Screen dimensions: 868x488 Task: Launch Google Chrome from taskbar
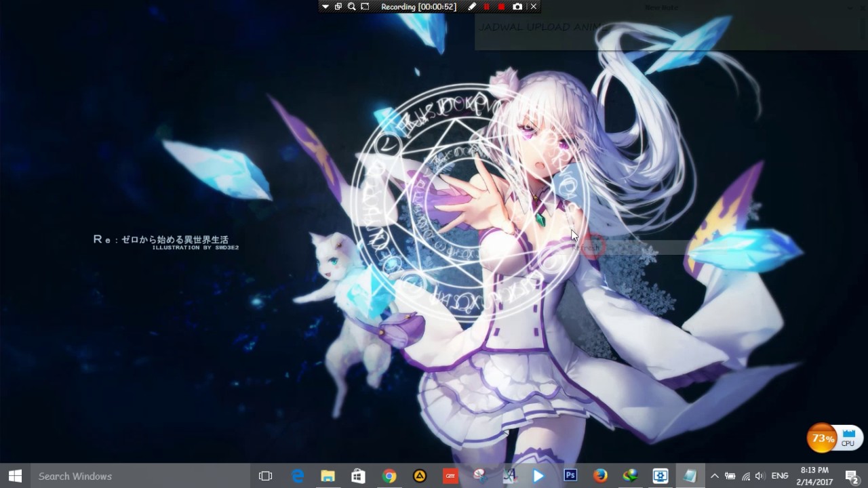(389, 476)
